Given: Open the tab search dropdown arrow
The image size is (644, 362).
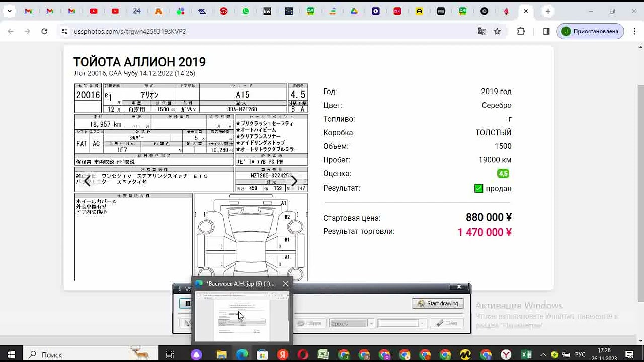Looking at the screenshot, I should (x=9, y=11).
